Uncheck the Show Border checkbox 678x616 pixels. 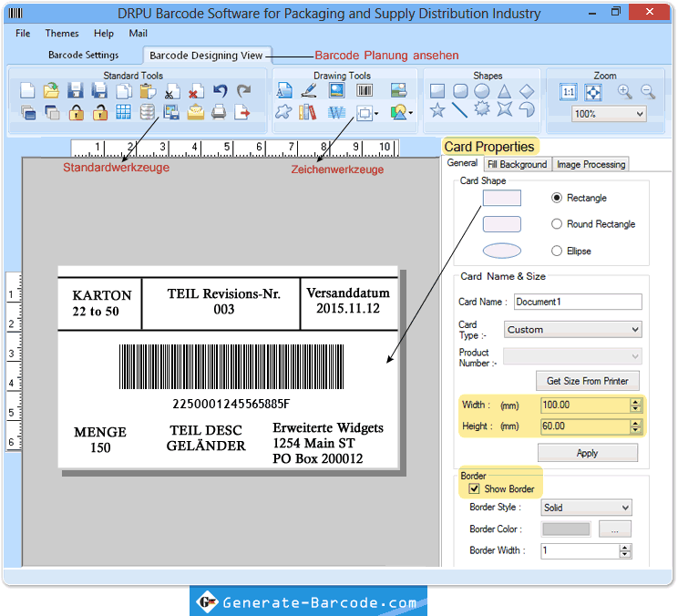[x=475, y=489]
